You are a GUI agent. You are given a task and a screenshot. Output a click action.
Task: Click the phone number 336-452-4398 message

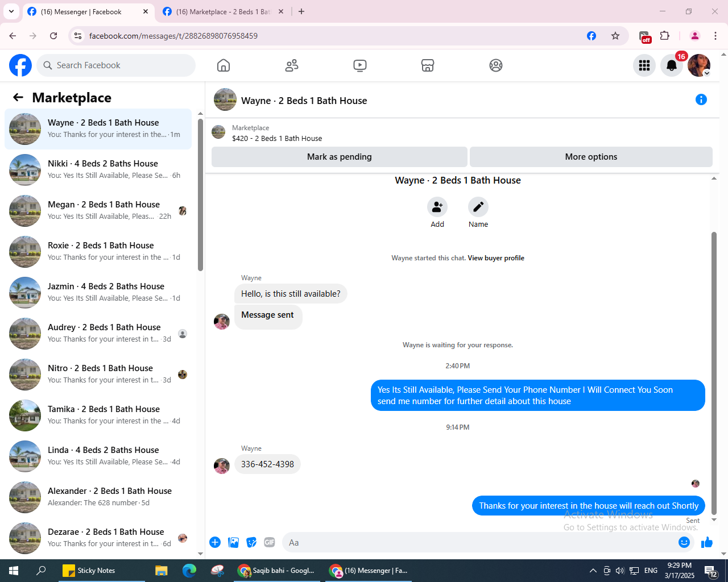(267, 464)
